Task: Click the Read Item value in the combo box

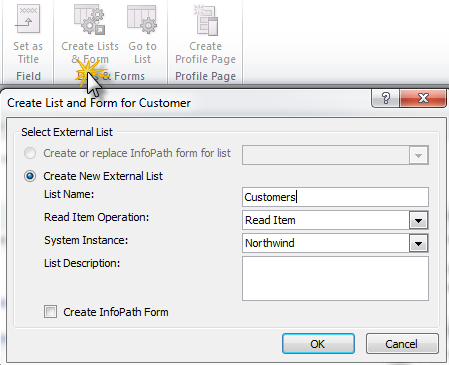Action: (270, 220)
